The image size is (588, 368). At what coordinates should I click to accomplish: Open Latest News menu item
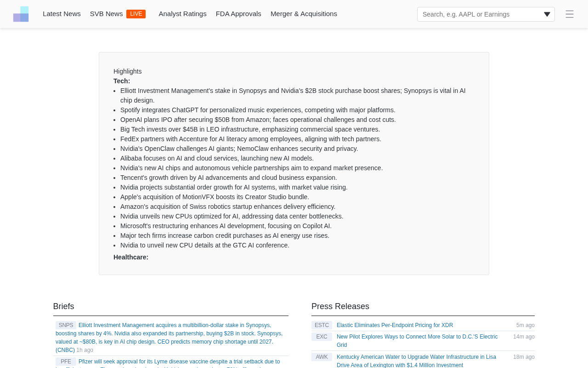coord(62,14)
